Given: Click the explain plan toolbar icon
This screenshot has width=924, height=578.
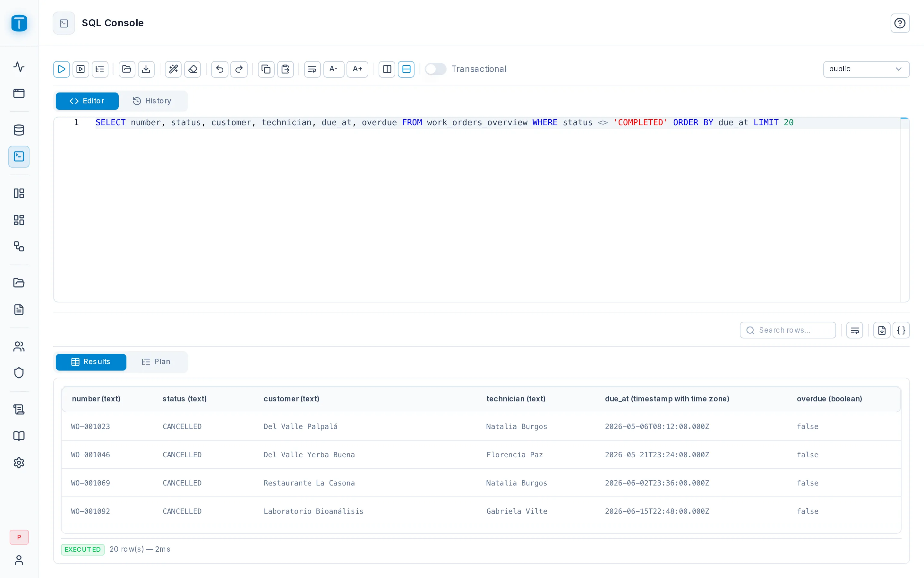Looking at the screenshot, I should pyautogui.click(x=100, y=69).
